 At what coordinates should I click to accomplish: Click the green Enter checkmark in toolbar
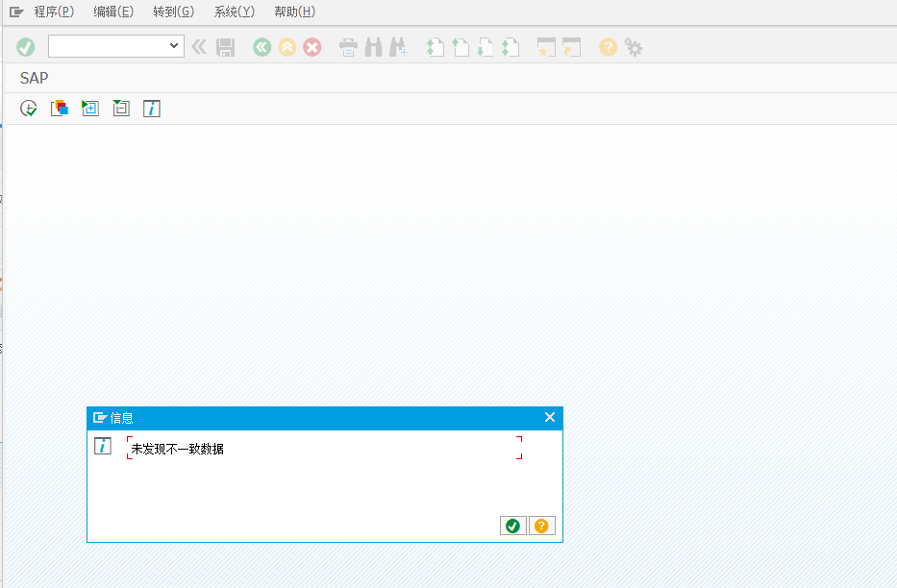(x=26, y=46)
